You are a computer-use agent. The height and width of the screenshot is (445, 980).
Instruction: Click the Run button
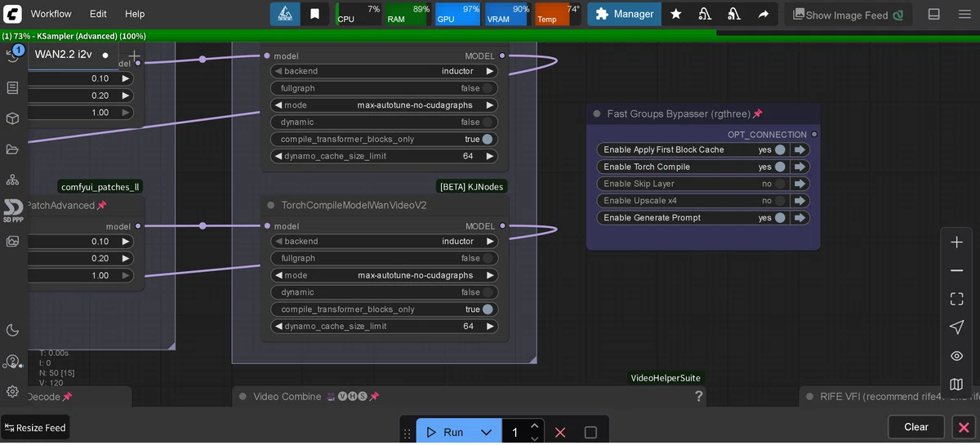446,433
